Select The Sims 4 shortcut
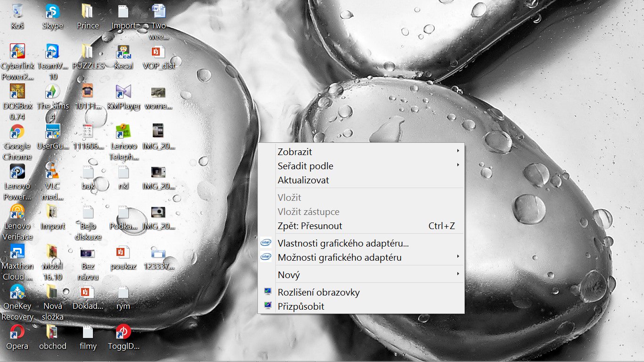644x362 pixels. (52, 91)
